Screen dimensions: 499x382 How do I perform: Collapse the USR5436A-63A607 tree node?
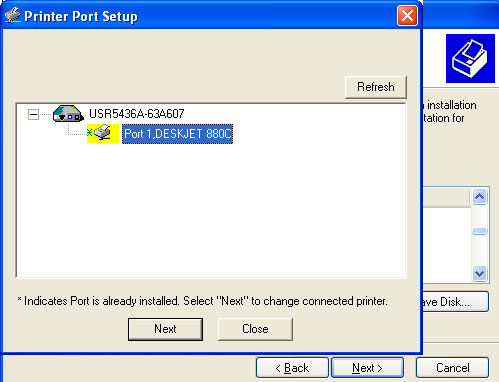point(33,115)
